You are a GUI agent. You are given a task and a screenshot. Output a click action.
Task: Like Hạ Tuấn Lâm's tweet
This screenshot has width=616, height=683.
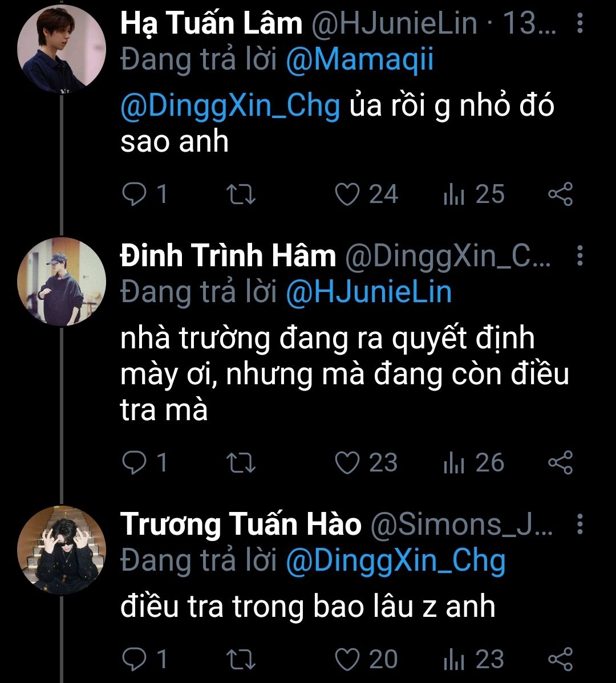(x=346, y=194)
